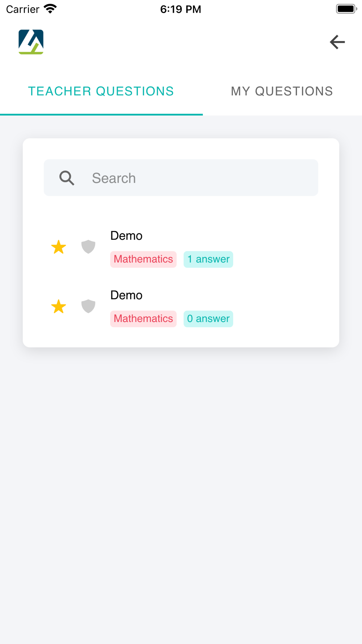Tap shield icon on second Demo question

(x=88, y=306)
